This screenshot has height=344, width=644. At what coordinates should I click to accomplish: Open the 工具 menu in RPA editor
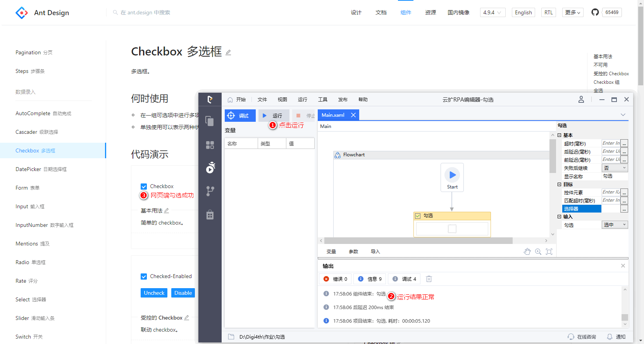click(x=323, y=100)
